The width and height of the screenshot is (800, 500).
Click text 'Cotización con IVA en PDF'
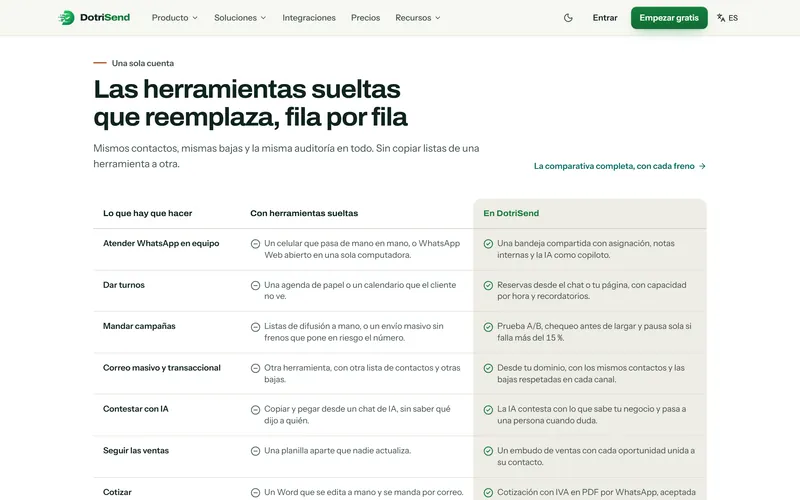pos(596,492)
